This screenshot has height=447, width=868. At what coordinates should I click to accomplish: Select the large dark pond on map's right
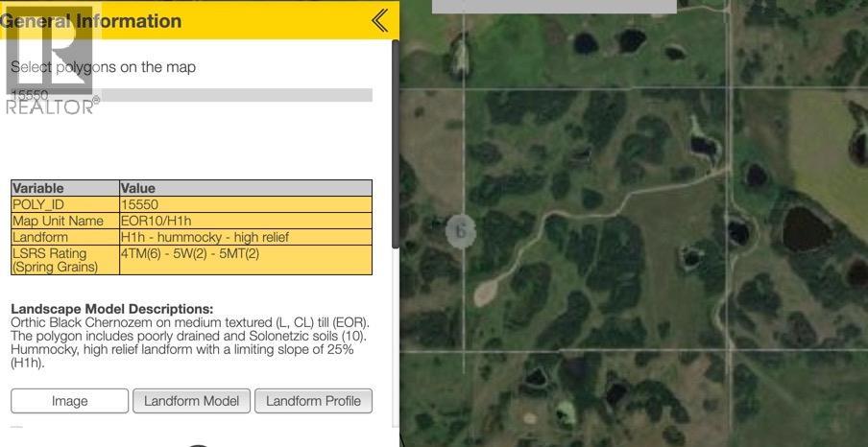click(x=806, y=230)
